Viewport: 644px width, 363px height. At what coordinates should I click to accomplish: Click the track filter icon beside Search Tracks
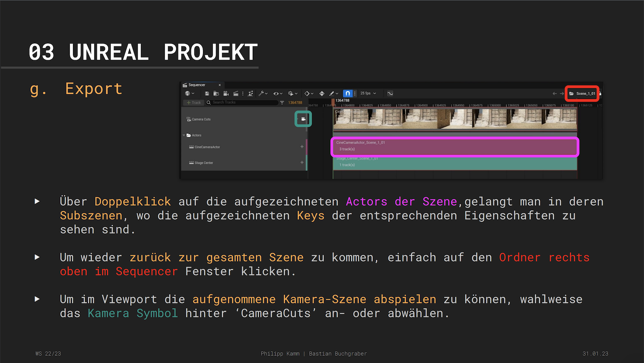click(282, 103)
